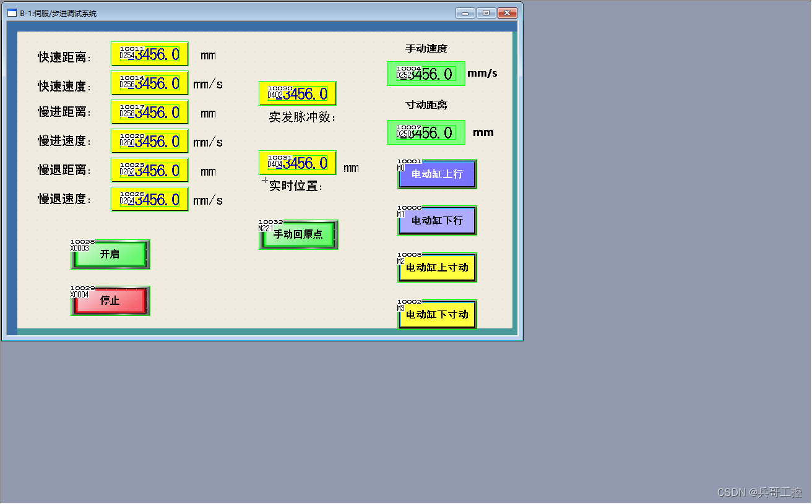This screenshot has height=504, width=812.
Task: Select the 实时位置 label text
Action: pyautogui.click(x=296, y=186)
